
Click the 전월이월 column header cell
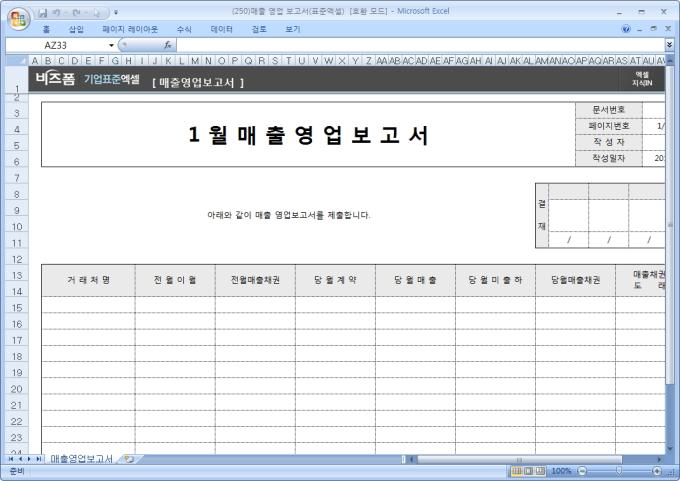(x=175, y=280)
